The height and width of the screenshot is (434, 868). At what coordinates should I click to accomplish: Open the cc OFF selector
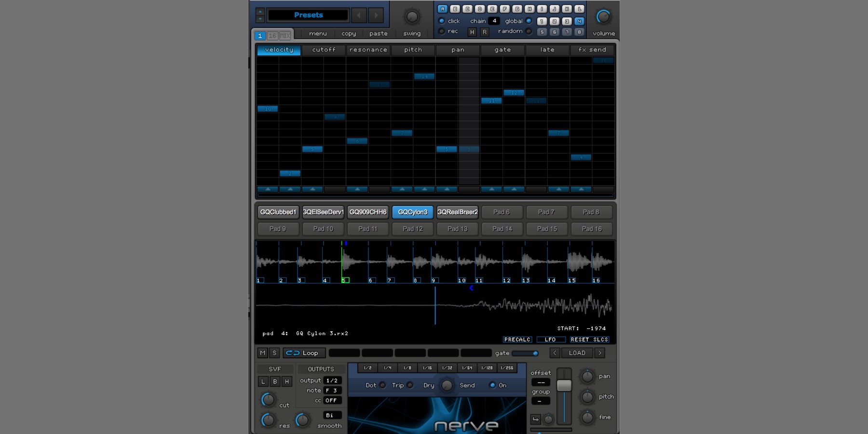(332, 401)
